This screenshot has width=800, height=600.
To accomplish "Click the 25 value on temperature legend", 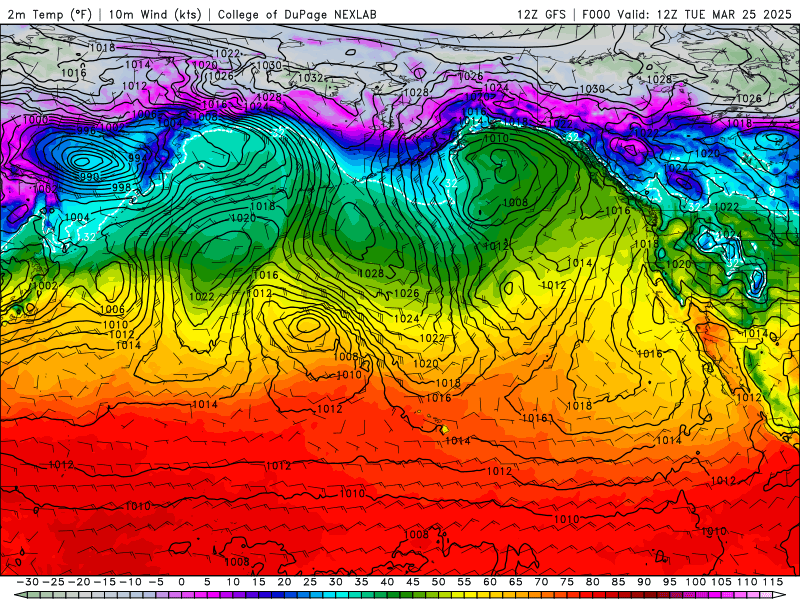I will point(310,582).
